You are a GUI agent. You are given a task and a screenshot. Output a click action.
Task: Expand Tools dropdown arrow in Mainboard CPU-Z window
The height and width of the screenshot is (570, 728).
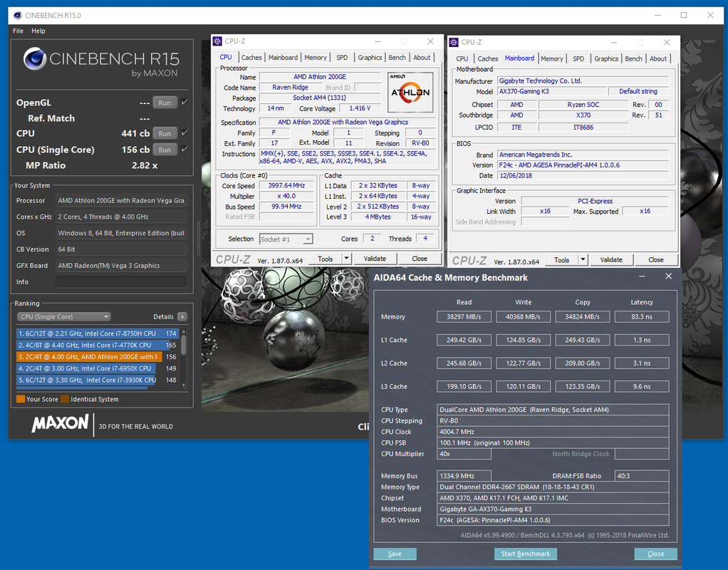pyautogui.click(x=583, y=259)
